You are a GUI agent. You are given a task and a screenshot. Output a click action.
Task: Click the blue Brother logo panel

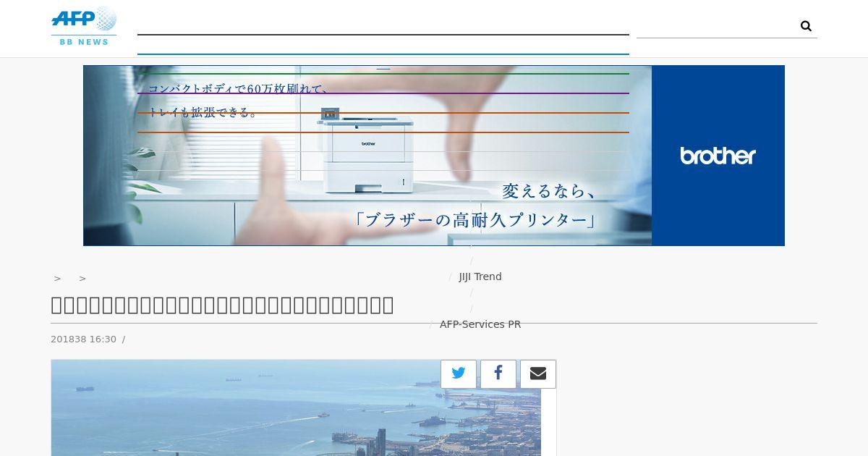(x=718, y=156)
